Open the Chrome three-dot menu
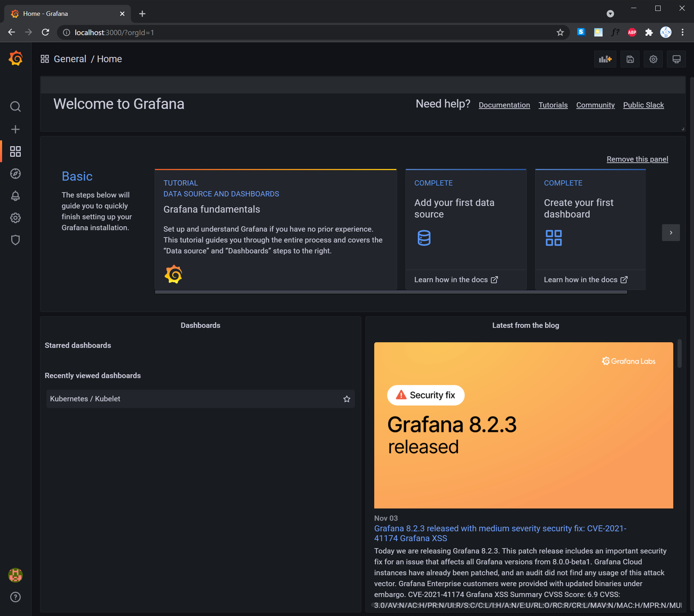Viewport: 694px width, 616px height. click(x=682, y=33)
